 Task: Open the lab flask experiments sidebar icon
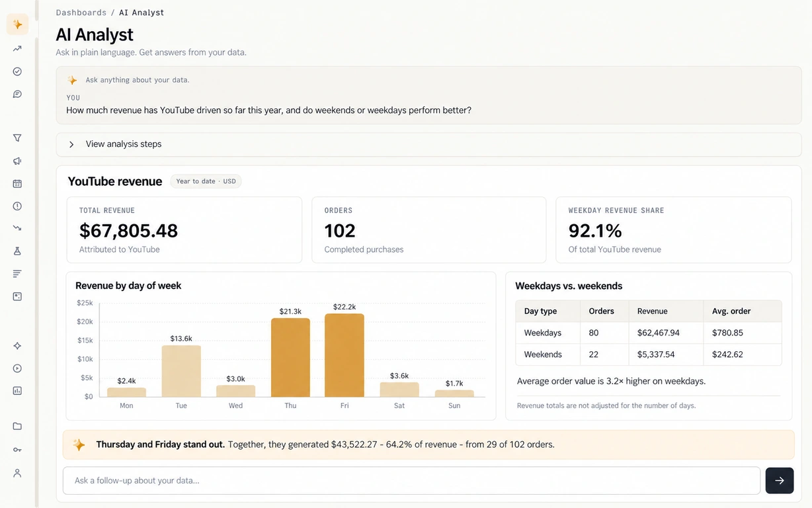(x=17, y=251)
